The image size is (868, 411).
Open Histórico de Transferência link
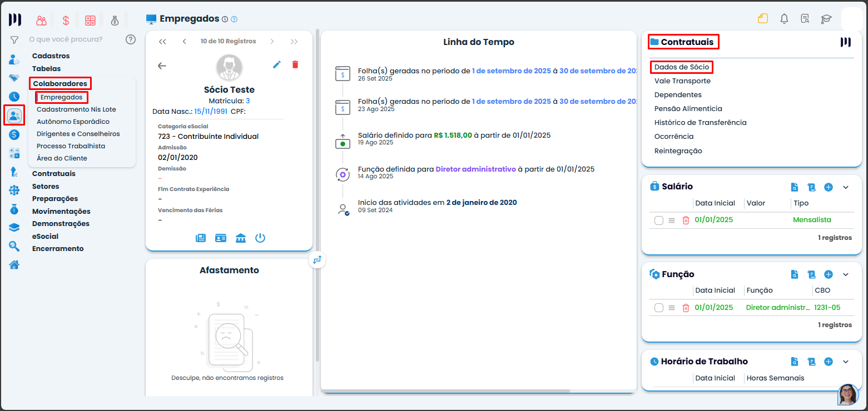(701, 123)
